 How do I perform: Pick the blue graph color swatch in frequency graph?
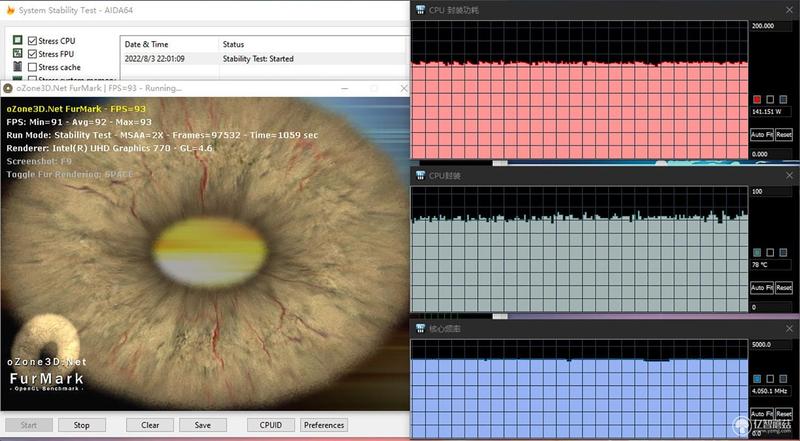pyautogui.click(x=757, y=379)
